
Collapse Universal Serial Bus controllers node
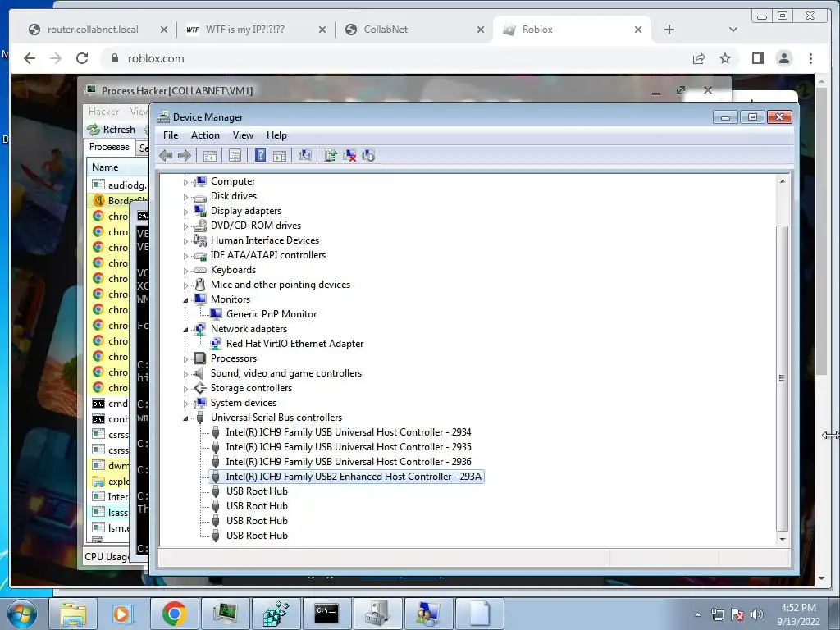point(186,418)
